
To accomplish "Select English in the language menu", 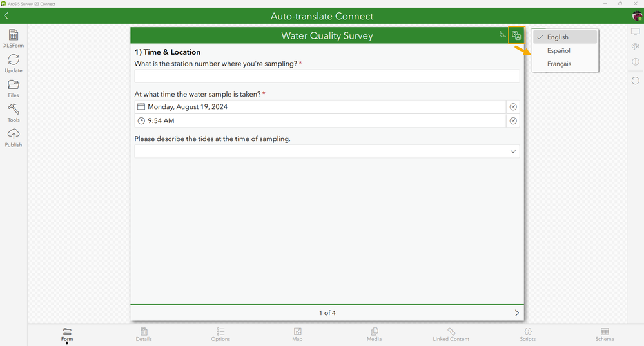I will coord(565,37).
